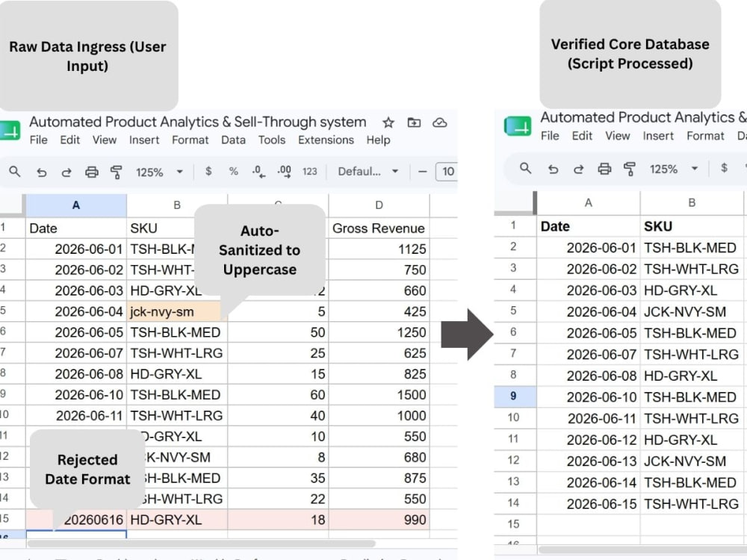
Task: Click 2026-06-15 date in right sheet
Action: (x=589, y=504)
